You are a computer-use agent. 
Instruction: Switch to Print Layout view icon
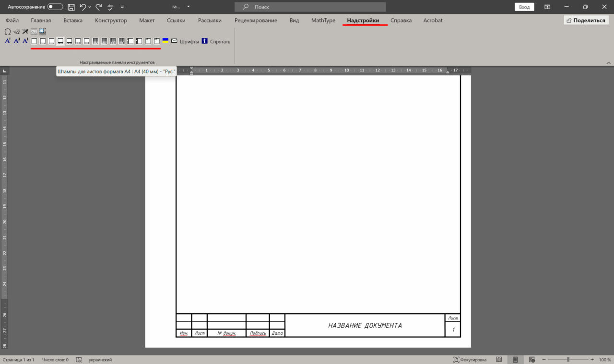click(x=515, y=360)
